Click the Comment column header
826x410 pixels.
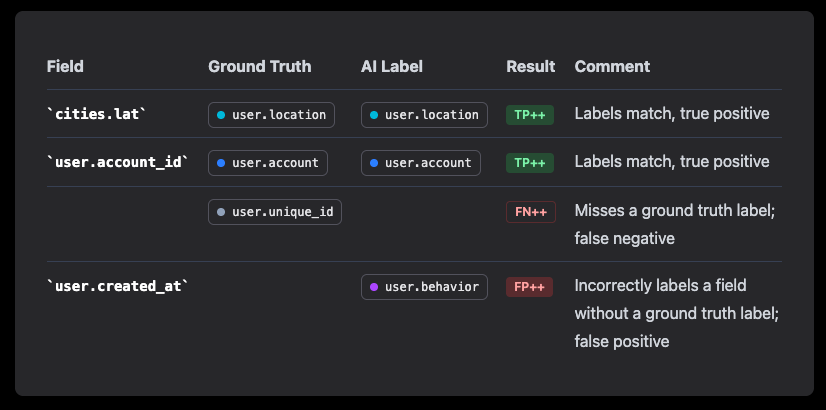pyautogui.click(x=612, y=67)
